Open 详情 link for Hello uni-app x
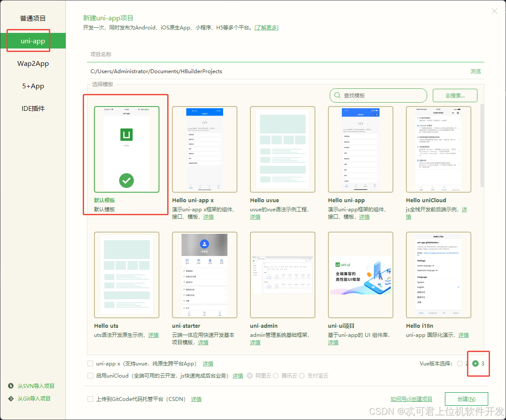This screenshot has width=506, height=420. pos(208,217)
